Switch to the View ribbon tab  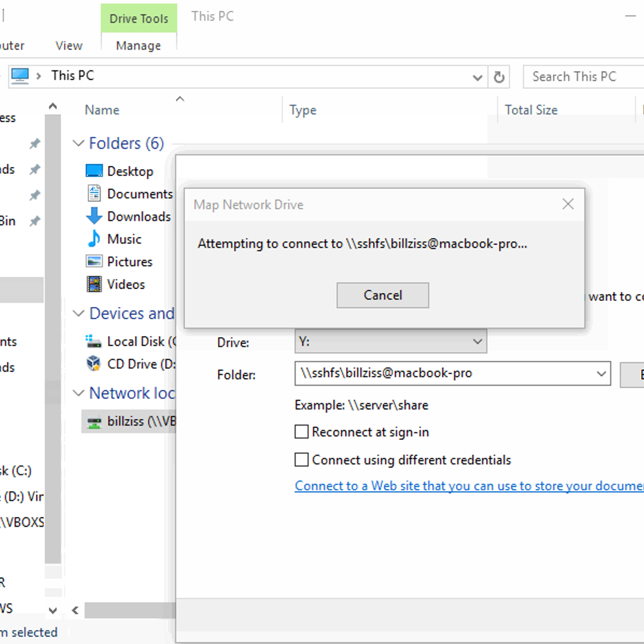[69, 46]
